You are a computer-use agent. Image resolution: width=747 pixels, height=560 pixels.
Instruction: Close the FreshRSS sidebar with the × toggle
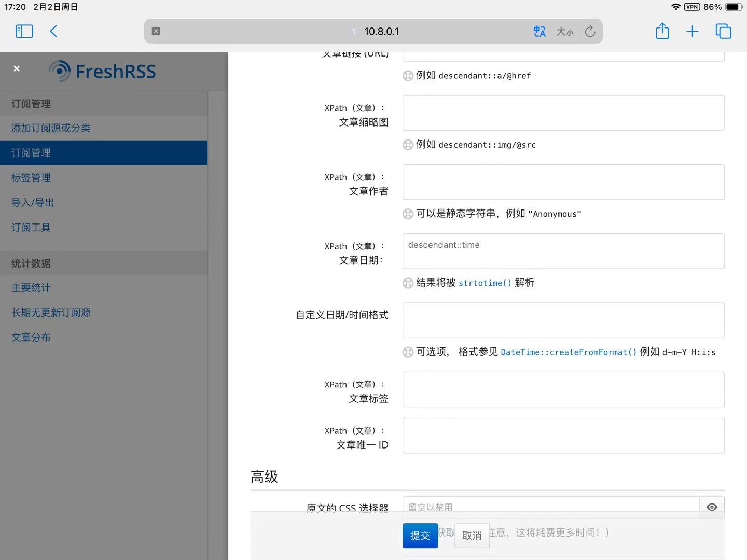17,68
